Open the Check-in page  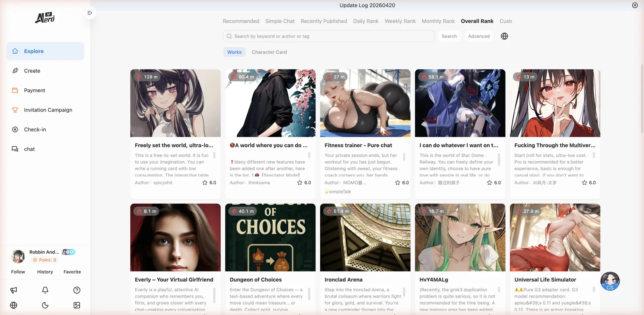click(45, 130)
